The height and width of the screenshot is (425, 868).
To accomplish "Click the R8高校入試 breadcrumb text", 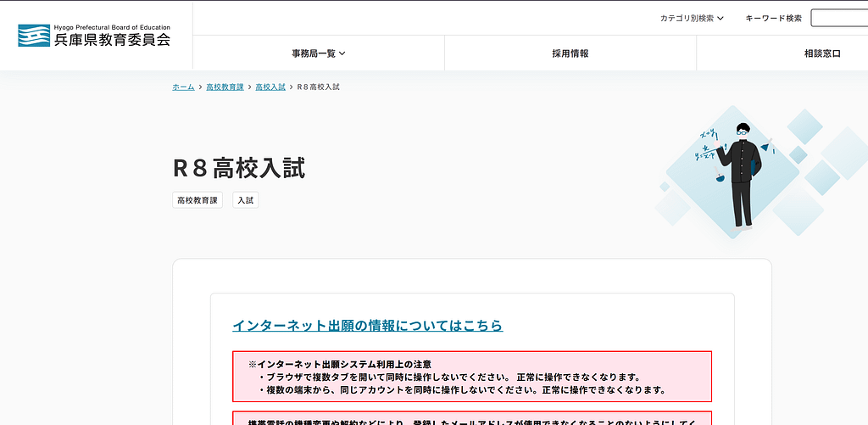I will 318,87.
